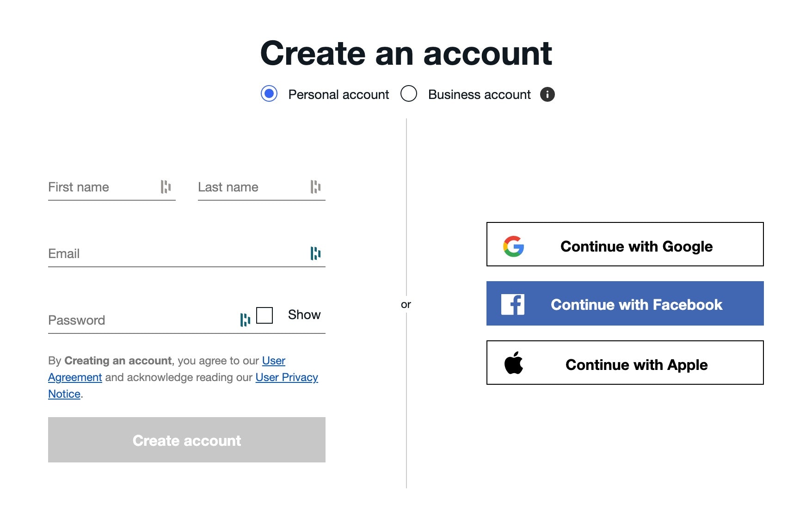Image resolution: width=812 pixels, height=517 pixels.
Task: Click the password manager icon in Password field
Action: pos(245,320)
